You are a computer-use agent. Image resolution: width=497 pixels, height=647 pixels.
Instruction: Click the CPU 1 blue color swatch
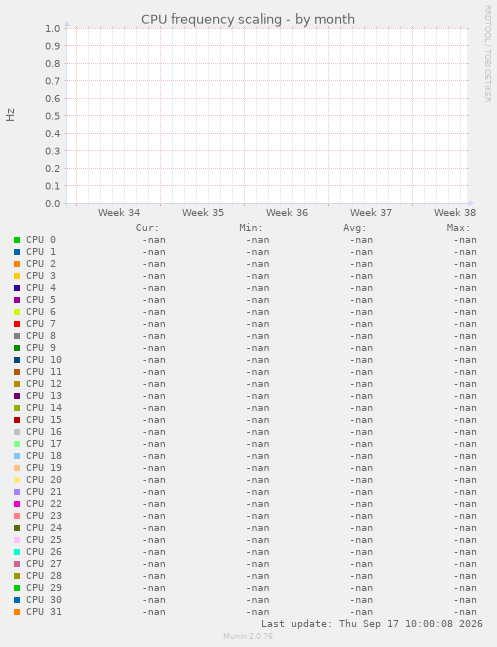click(x=17, y=252)
